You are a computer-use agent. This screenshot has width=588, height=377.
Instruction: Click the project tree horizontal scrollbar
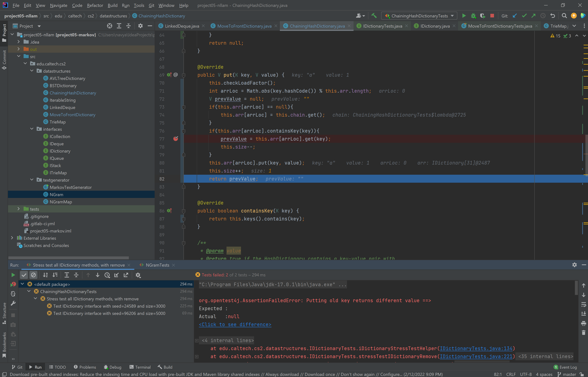point(68,258)
